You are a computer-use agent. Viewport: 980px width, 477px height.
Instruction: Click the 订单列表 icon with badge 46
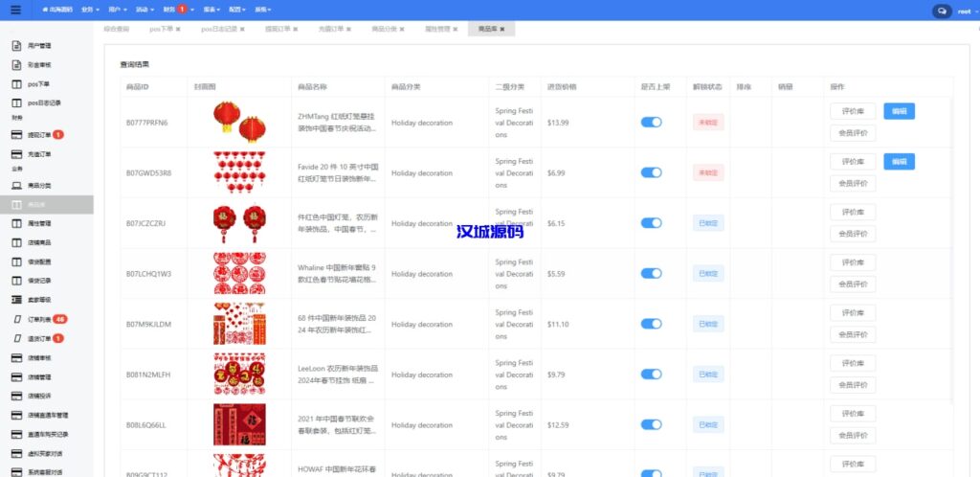(x=17, y=319)
